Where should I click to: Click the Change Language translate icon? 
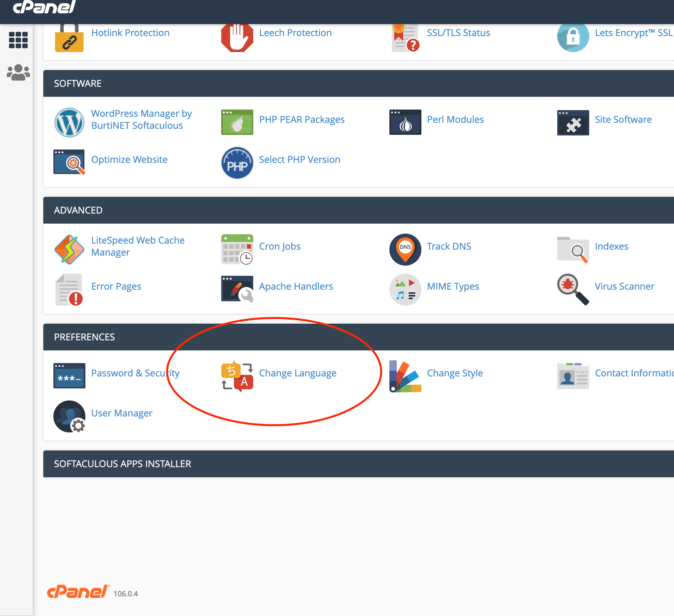tap(237, 376)
